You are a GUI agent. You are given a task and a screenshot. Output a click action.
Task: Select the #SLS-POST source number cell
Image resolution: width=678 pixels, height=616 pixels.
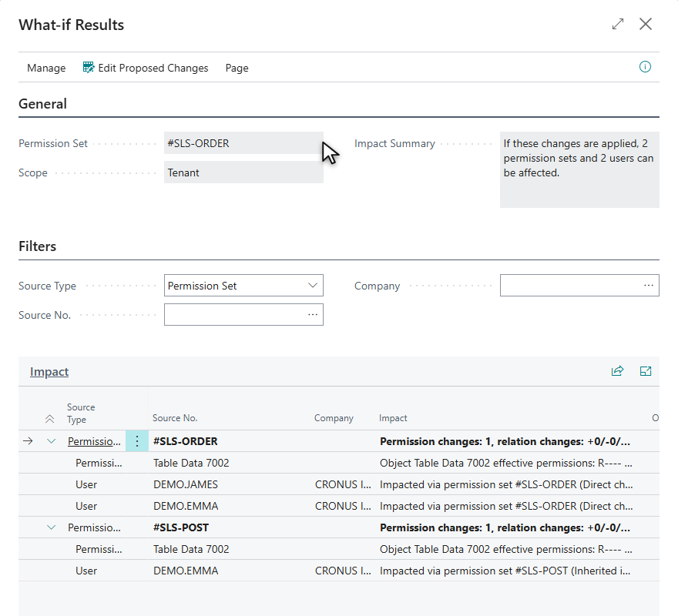181,527
